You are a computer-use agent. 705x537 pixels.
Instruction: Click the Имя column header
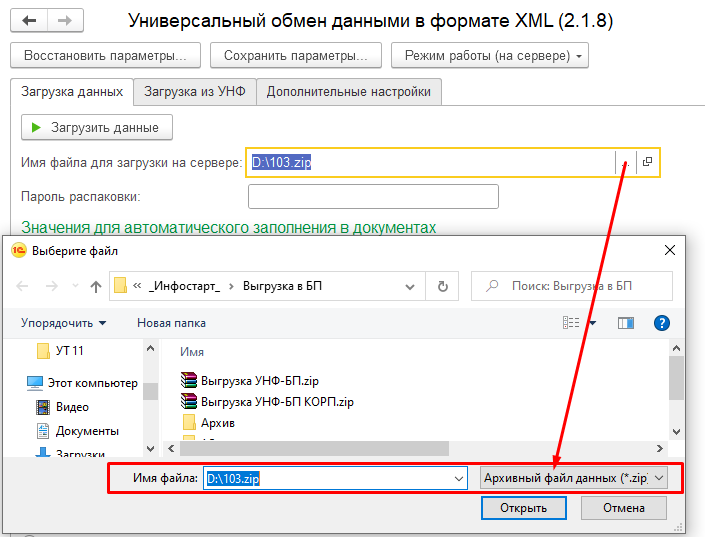pyautogui.click(x=192, y=352)
